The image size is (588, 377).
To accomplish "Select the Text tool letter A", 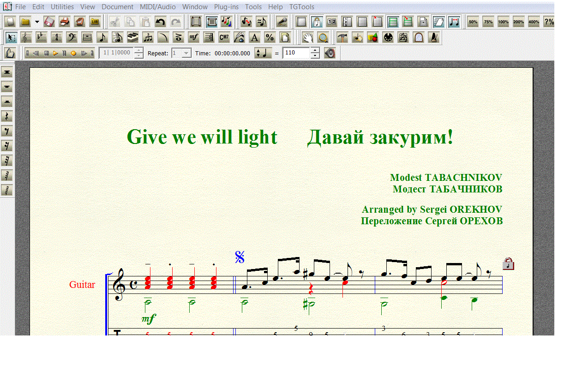I will 254,37.
